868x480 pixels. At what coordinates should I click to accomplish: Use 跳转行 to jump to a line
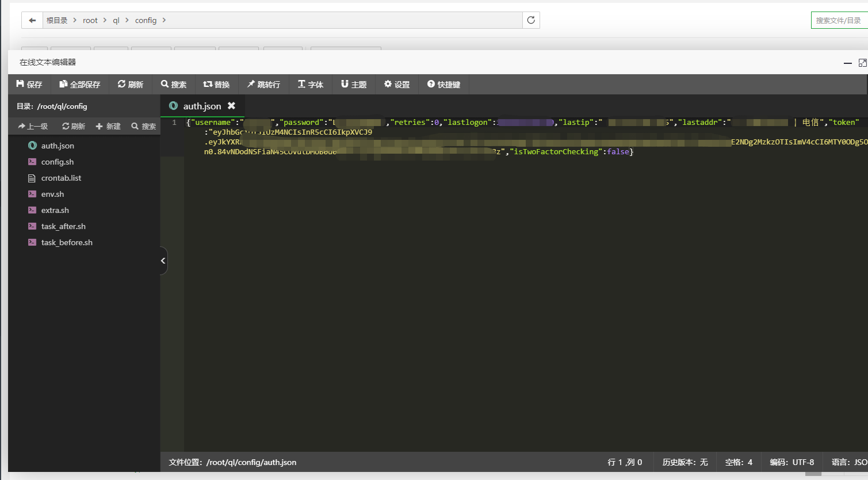[x=263, y=84]
